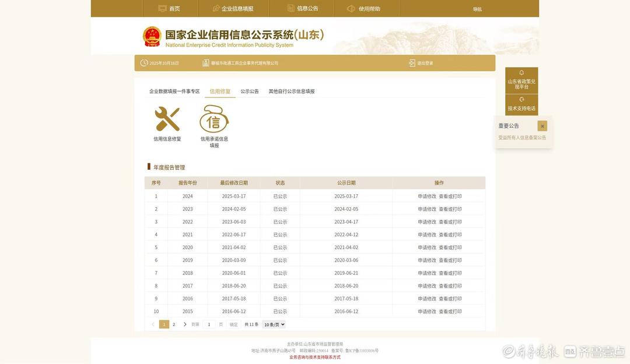Open the 10条/页 page size dropdown
This screenshot has width=630, height=364.
274,324
